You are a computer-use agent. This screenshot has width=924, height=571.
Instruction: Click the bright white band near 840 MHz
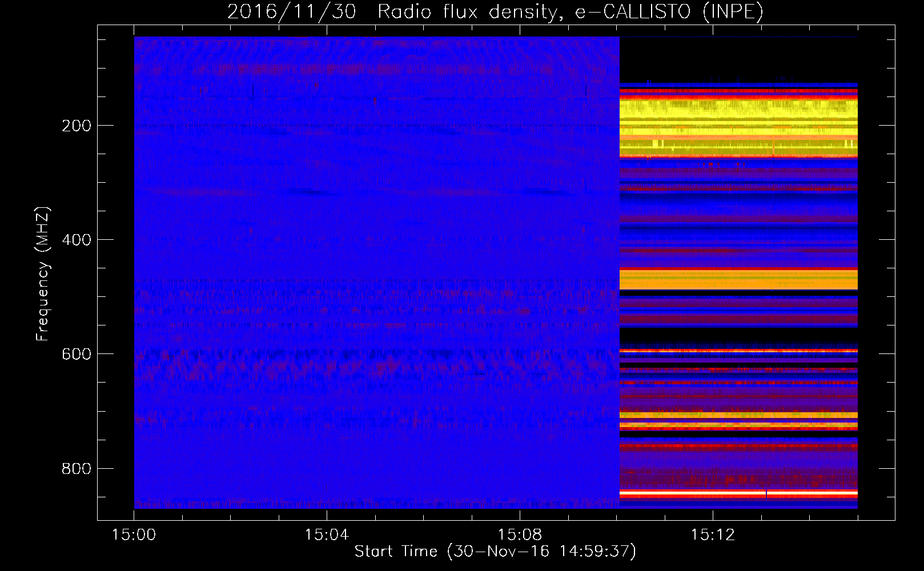tap(738, 492)
